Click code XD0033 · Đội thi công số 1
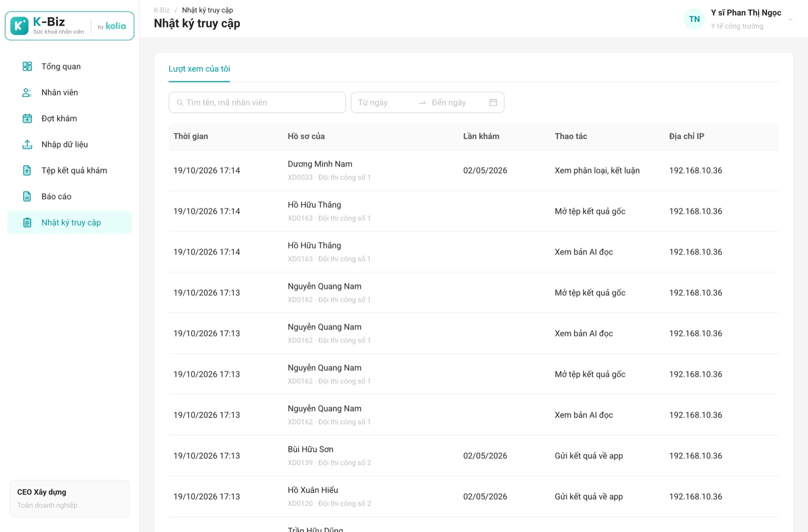Image resolution: width=808 pixels, height=532 pixels. [329, 178]
